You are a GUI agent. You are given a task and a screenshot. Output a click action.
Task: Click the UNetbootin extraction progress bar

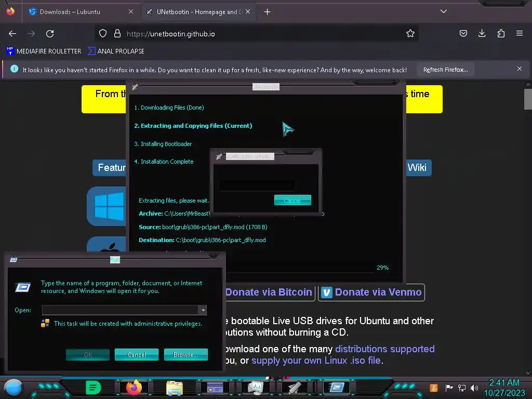pyautogui.click(x=301, y=269)
